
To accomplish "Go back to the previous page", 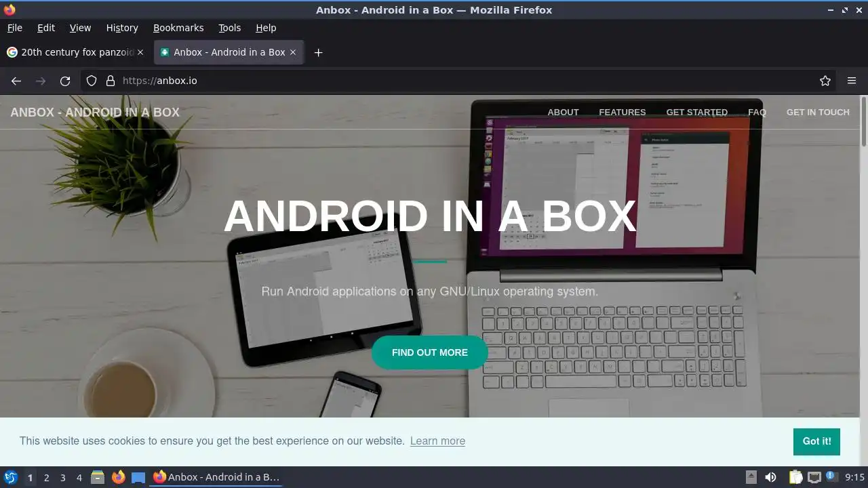I will coord(16,81).
